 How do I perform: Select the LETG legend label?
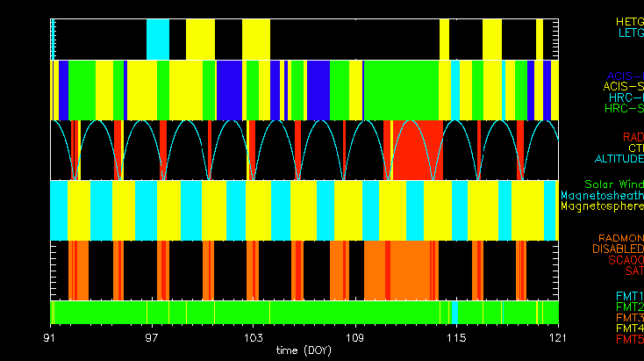click(x=629, y=33)
